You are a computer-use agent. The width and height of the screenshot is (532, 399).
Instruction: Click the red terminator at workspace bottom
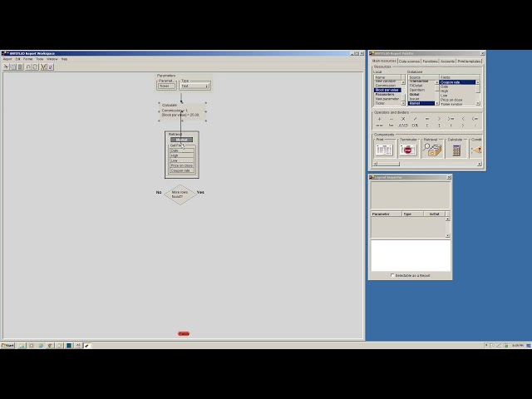[184, 334]
